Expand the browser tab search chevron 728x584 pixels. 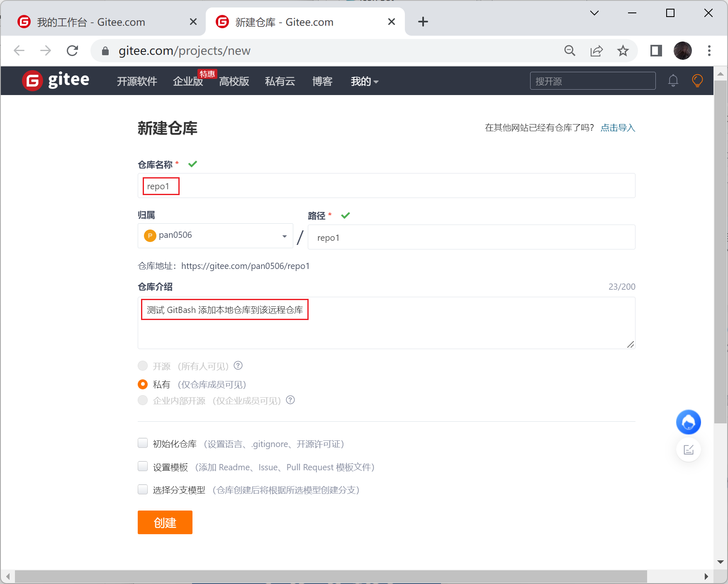point(594,13)
